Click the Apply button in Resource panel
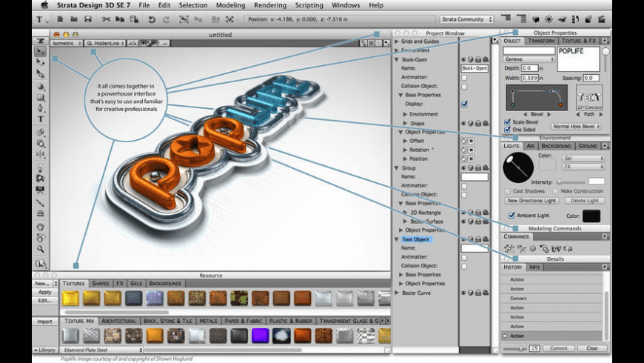644x363 pixels. coord(44,292)
